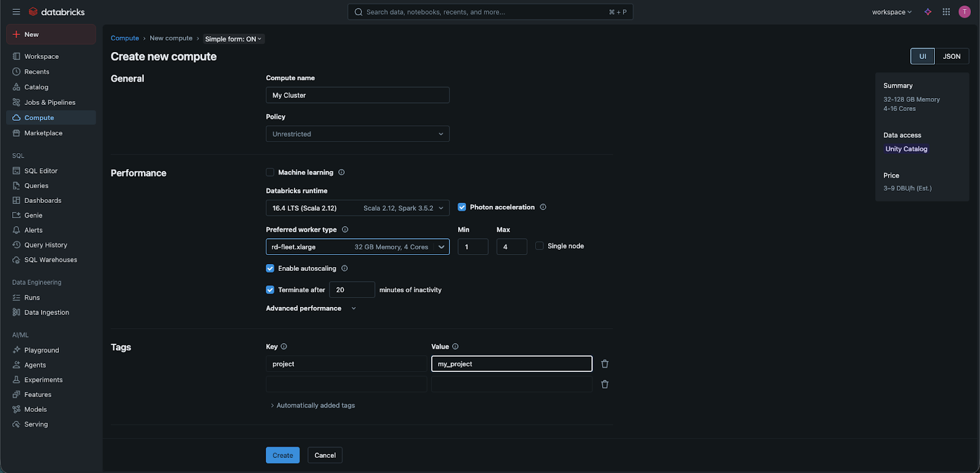The height and width of the screenshot is (473, 980).
Task: Click info icon next to Machine learning
Action: pyautogui.click(x=342, y=172)
